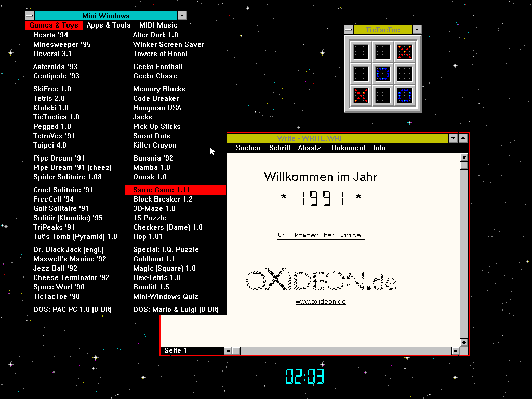Image resolution: width=532 pixels, height=399 pixels.
Task: Start 3D-Maze 1.0
Action: (154, 209)
